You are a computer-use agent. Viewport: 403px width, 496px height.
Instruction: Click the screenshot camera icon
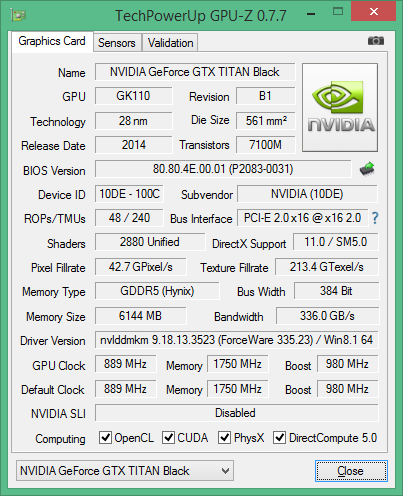(376, 41)
